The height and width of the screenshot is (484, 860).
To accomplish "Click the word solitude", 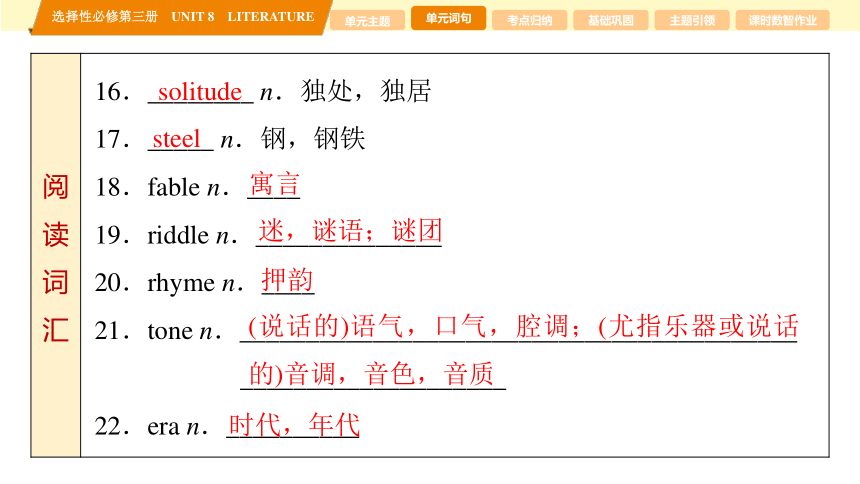I will click(x=200, y=92).
